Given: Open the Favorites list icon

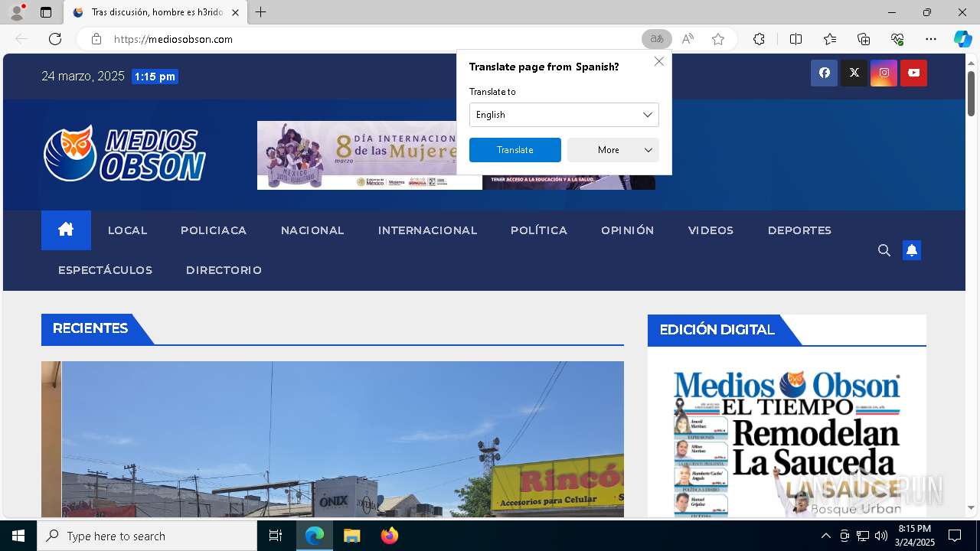Looking at the screenshot, I should (830, 39).
